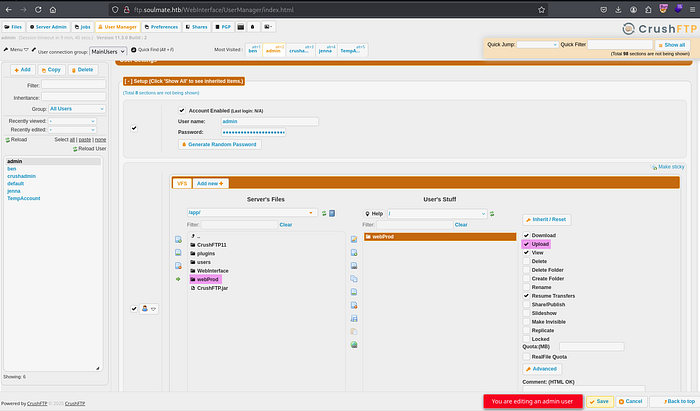The image size is (700, 411).
Task: Select user crushadmin in user list
Action: [21, 176]
